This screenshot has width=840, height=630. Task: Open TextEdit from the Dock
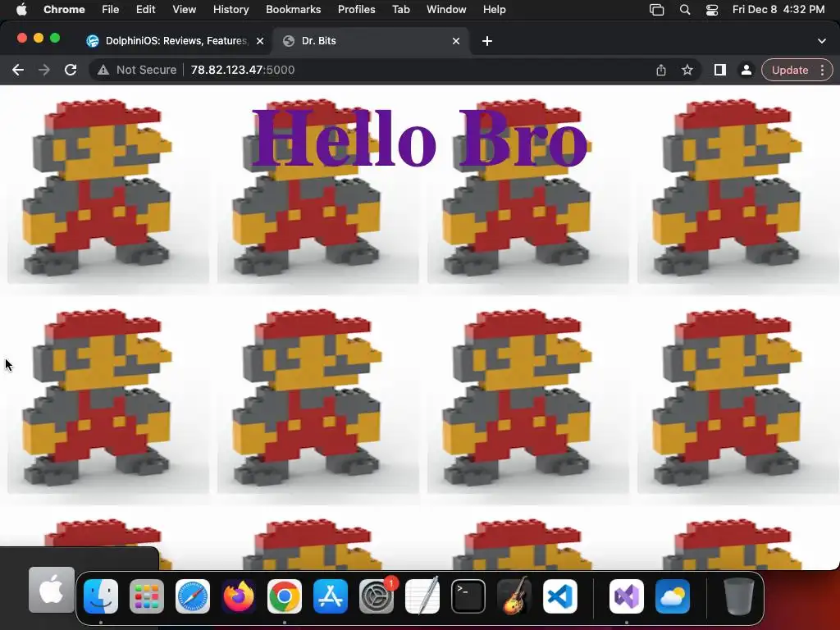click(422, 596)
